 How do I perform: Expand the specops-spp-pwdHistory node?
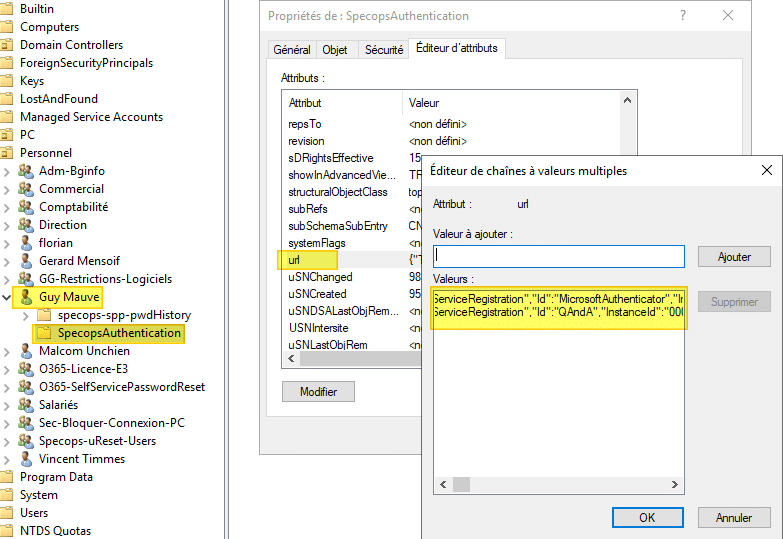pos(26,315)
